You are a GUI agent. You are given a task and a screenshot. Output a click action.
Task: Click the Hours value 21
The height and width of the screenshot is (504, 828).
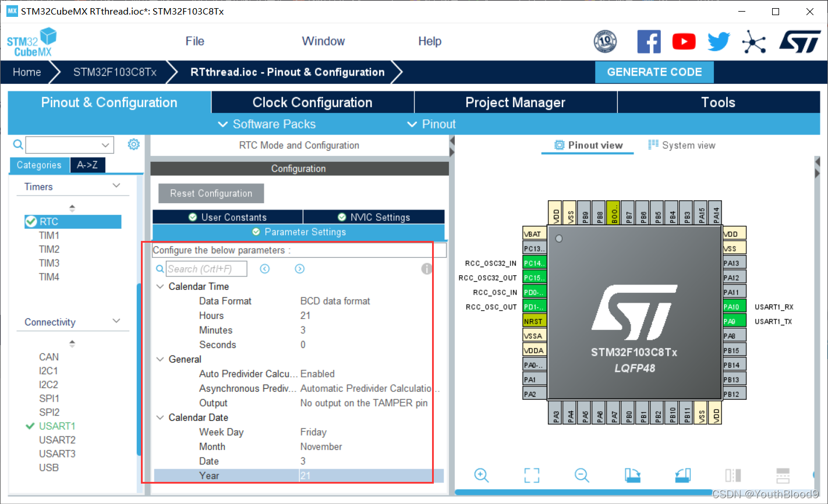click(306, 315)
